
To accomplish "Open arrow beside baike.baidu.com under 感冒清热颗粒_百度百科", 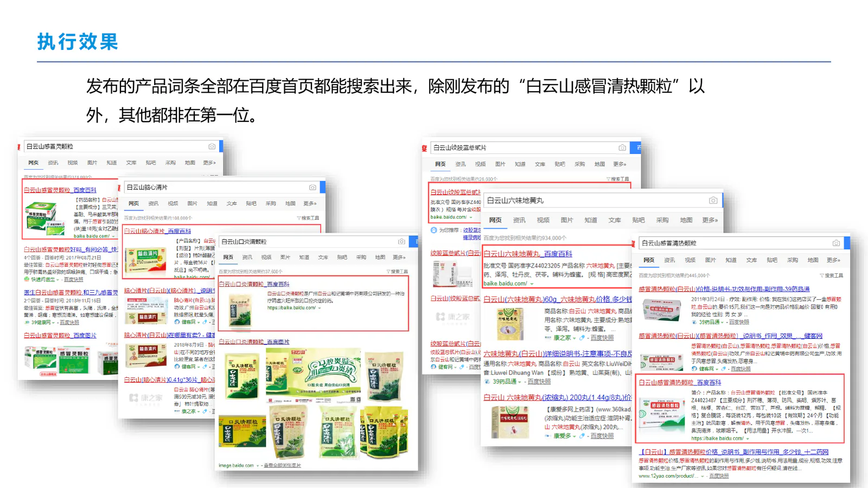I will [748, 439].
